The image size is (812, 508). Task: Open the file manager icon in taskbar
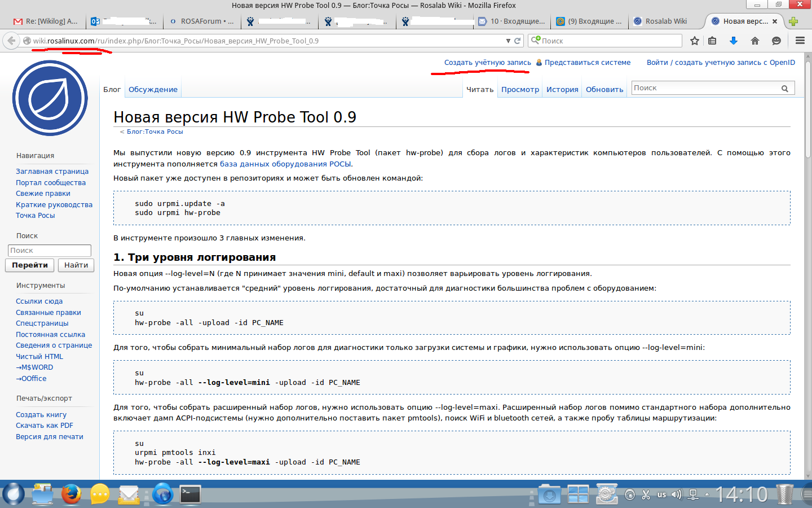(x=42, y=494)
